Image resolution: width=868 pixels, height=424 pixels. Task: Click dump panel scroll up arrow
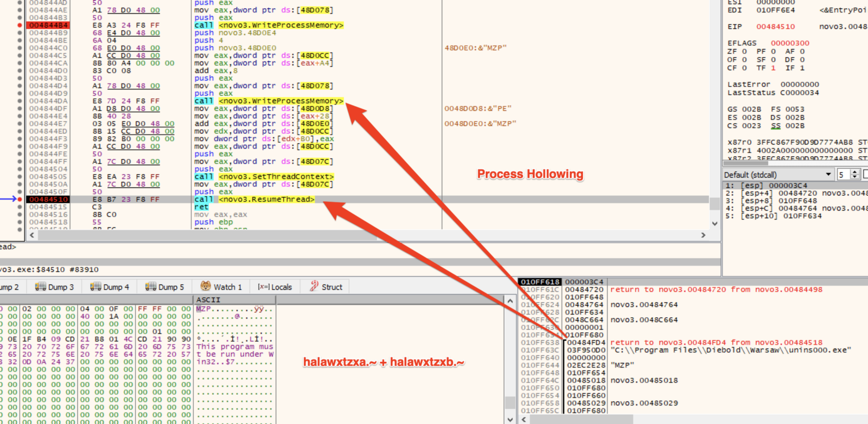pos(510,300)
